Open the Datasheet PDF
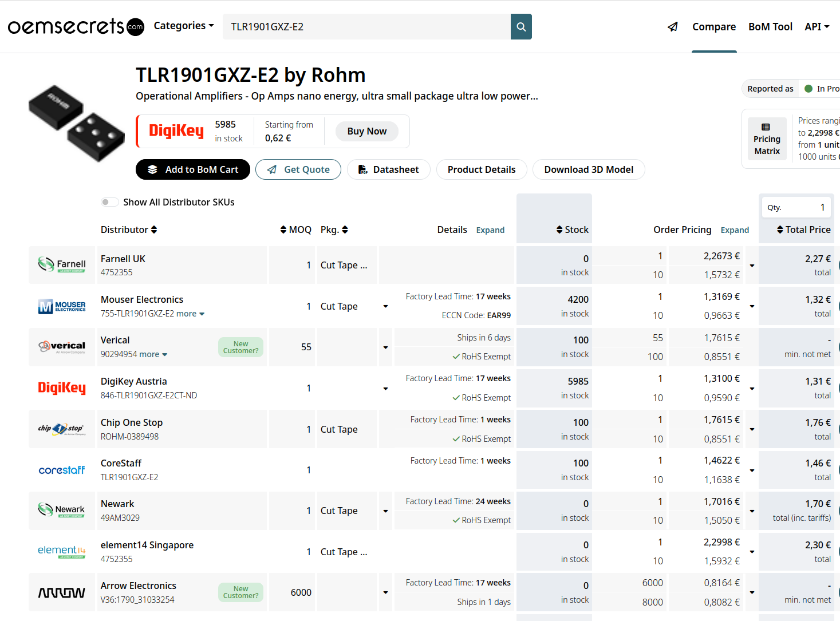 (x=389, y=169)
